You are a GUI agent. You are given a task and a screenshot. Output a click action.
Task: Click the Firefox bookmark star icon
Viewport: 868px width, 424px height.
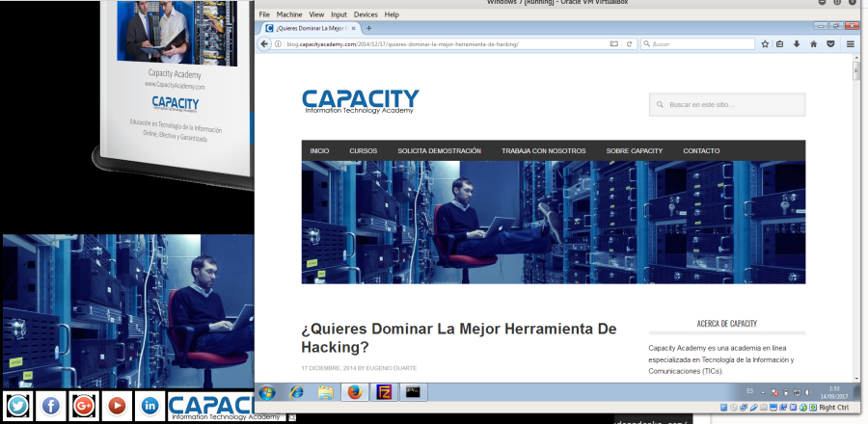pyautogui.click(x=764, y=44)
